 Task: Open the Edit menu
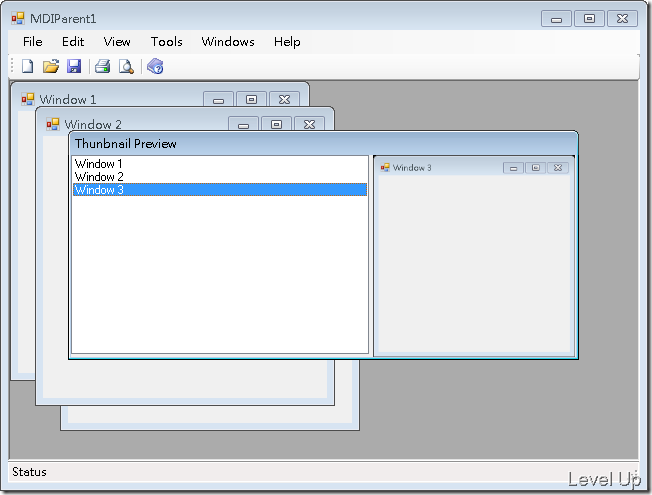coord(73,42)
